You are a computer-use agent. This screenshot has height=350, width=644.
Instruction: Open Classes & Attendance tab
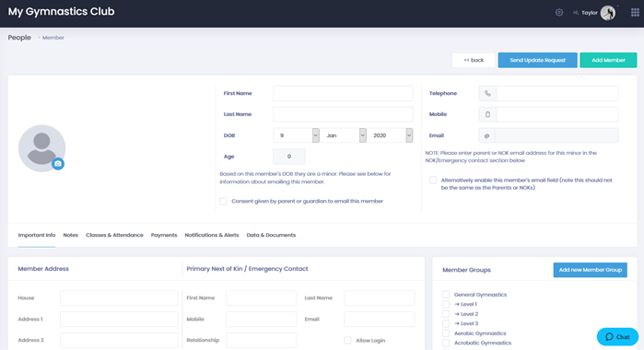coord(114,235)
